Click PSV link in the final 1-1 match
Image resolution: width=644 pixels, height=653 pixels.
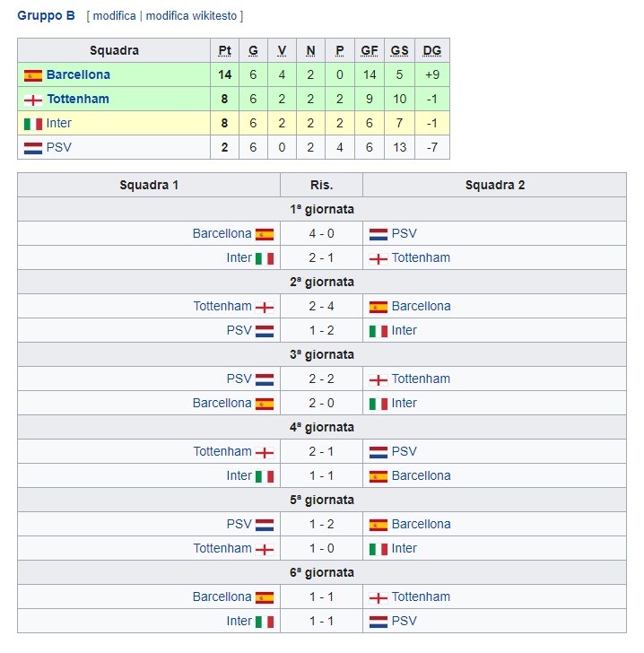click(405, 621)
